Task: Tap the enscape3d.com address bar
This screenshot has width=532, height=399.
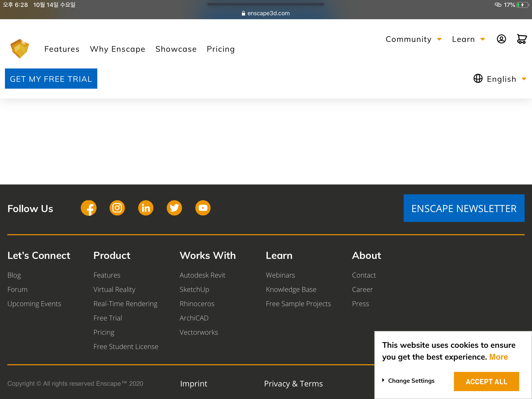Action: coord(266,13)
